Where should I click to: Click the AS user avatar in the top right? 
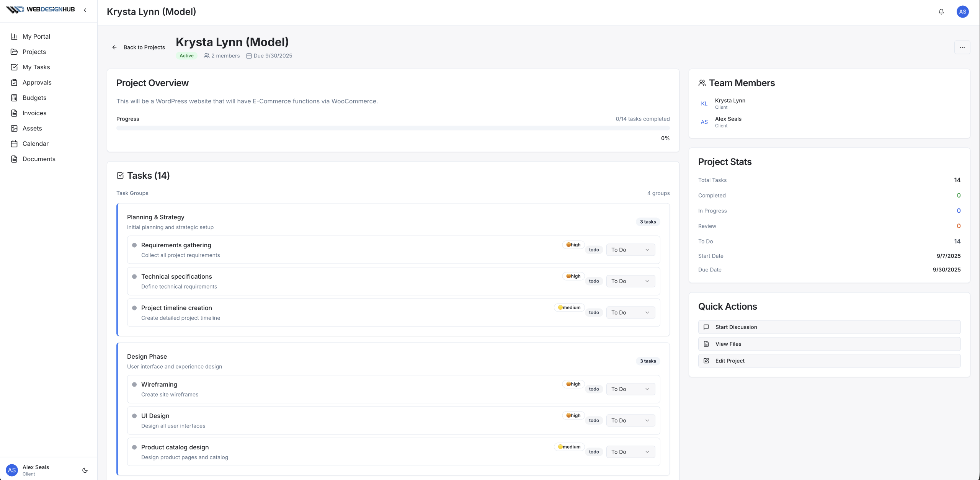pos(962,11)
